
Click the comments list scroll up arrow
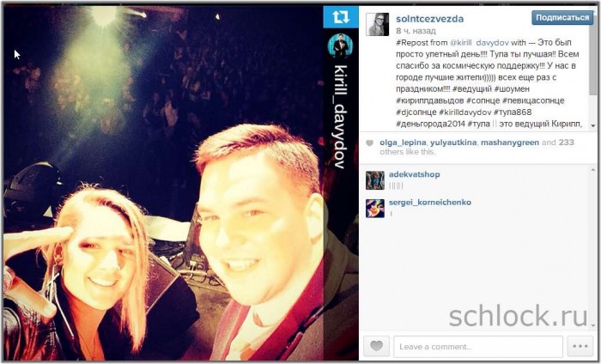[593, 169]
